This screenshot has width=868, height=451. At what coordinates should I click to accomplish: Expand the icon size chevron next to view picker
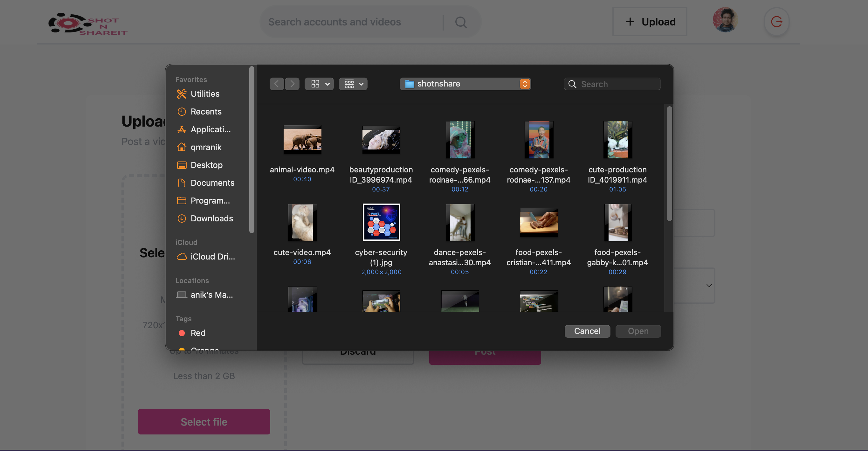pyautogui.click(x=327, y=84)
